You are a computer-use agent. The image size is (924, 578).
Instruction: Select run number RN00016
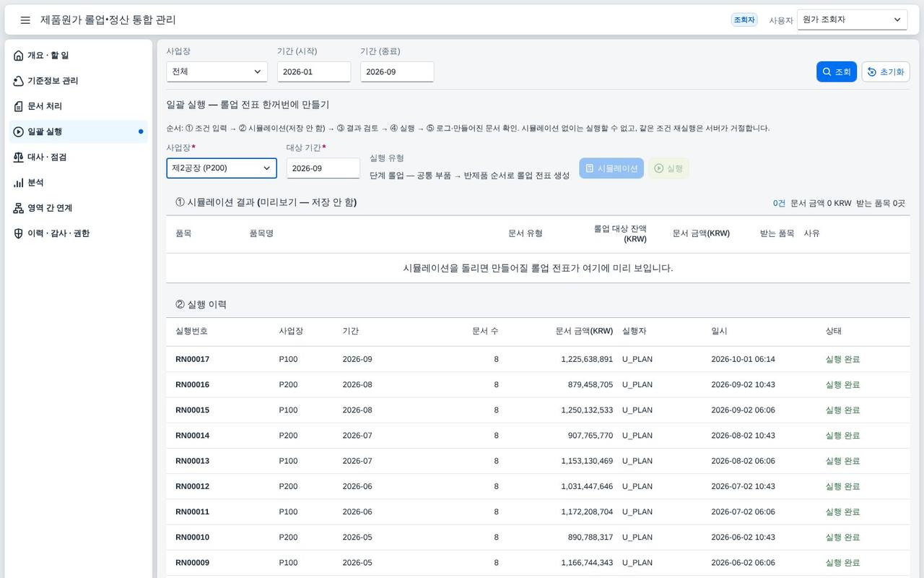point(192,384)
